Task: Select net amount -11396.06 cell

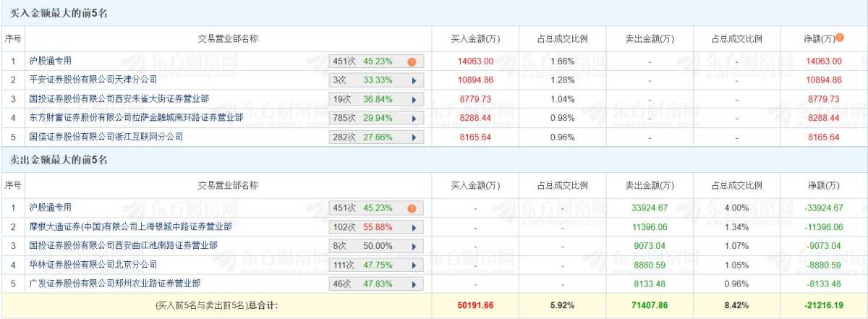Action: [x=824, y=227]
